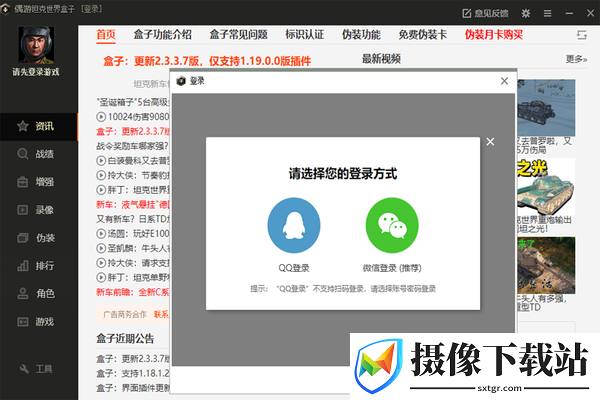
Task: Open the red 更新2.3.3.7版 headline announcement
Action: (x=207, y=61)
